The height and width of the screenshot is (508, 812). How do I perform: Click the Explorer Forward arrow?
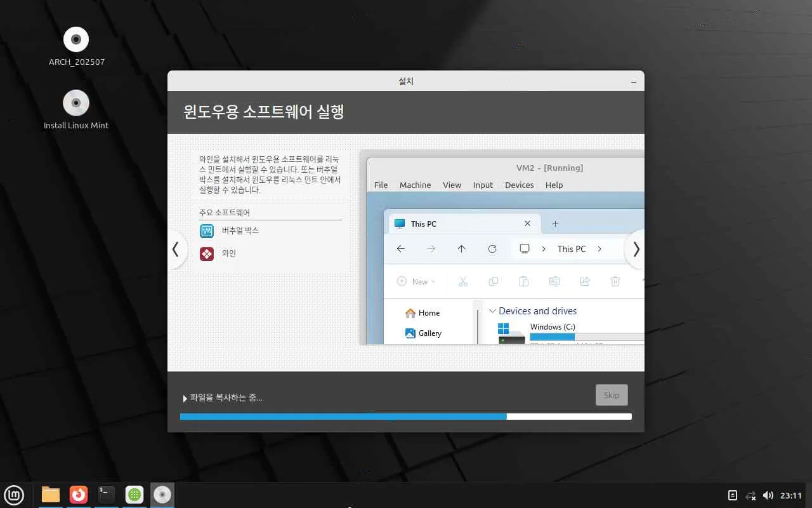coord(431,249)
